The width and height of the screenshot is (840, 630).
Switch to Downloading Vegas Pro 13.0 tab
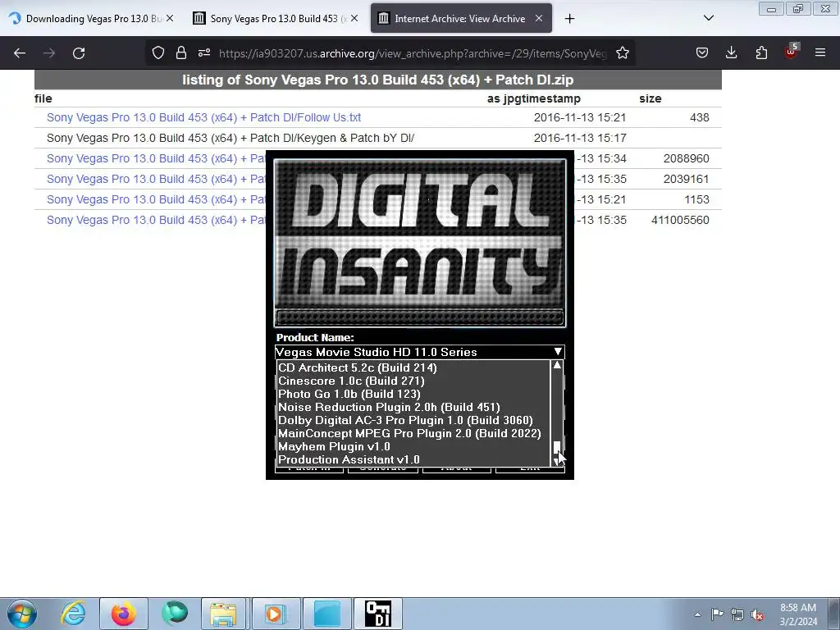point(93,19)
